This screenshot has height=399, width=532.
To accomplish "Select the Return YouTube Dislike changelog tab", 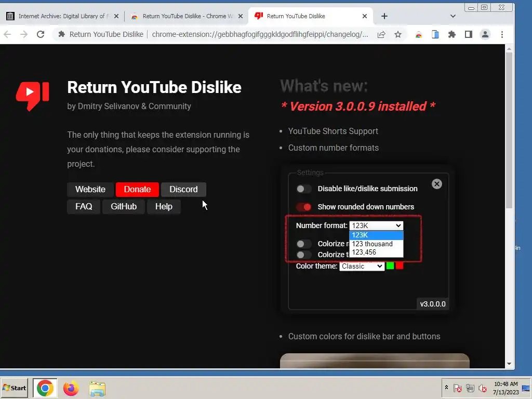I will tap(311, 16).
